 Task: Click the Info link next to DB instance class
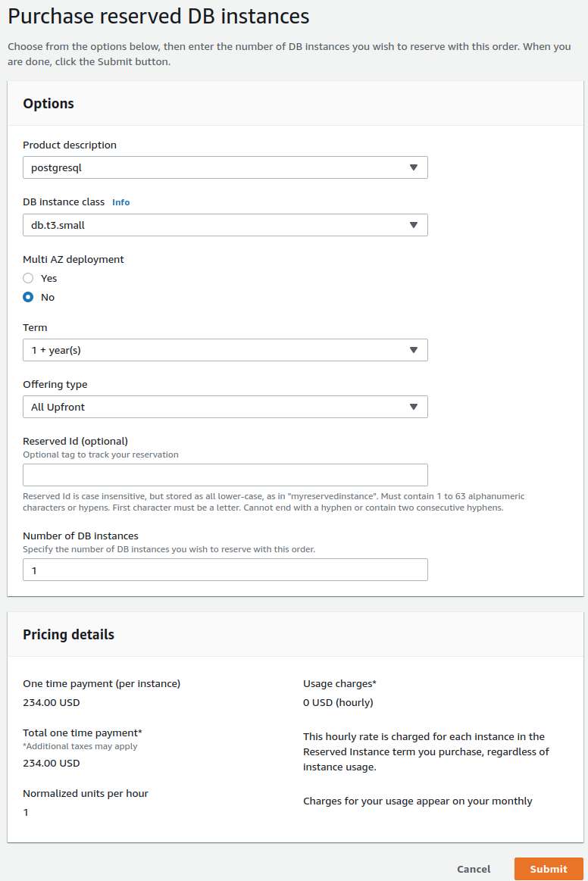[120, 202]
